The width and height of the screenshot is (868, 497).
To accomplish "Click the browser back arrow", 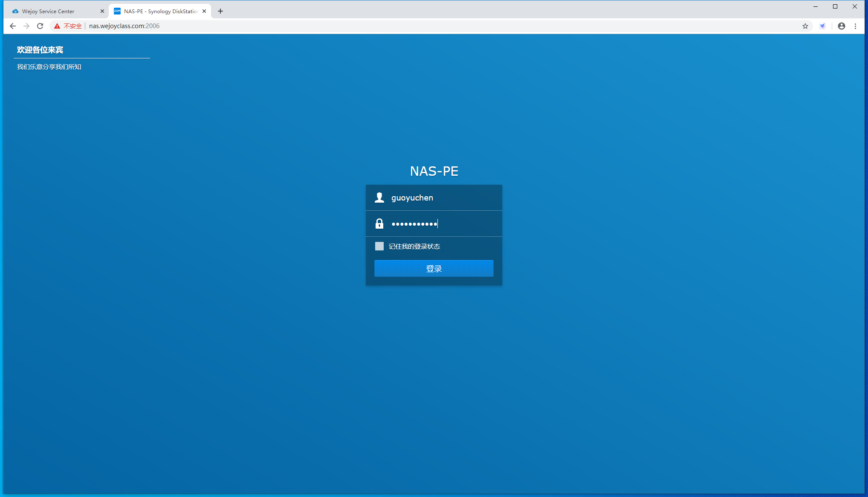I will coord(13,26).
